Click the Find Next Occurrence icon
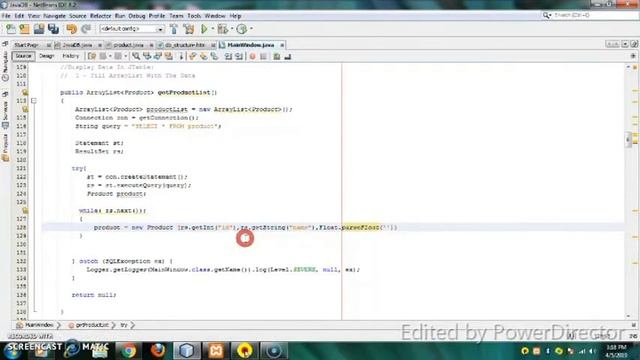This screenshot has height=360, width=640. coord(158,56)
